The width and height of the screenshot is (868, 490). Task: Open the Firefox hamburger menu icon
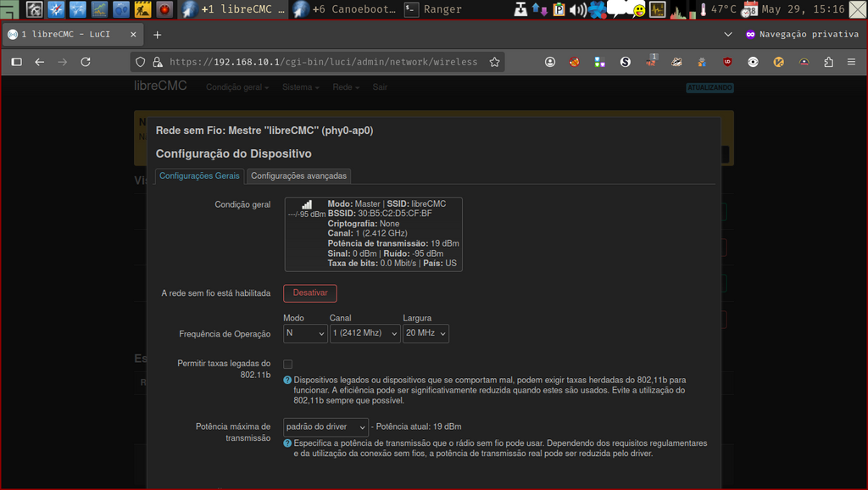852,62
